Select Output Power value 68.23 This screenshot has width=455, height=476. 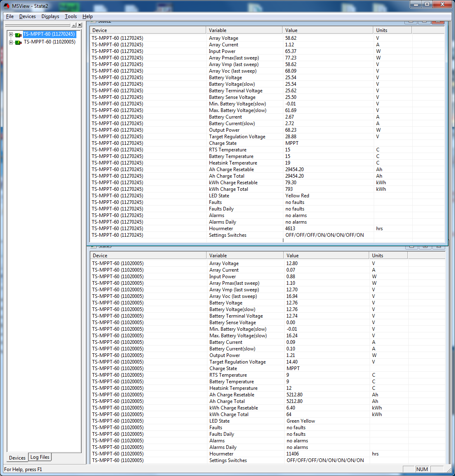point(291,130)
